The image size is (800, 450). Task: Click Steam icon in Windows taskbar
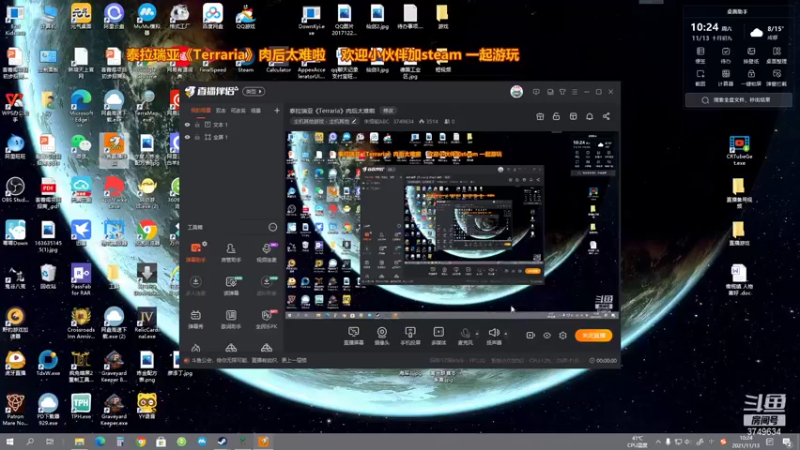tap(222, 442)
